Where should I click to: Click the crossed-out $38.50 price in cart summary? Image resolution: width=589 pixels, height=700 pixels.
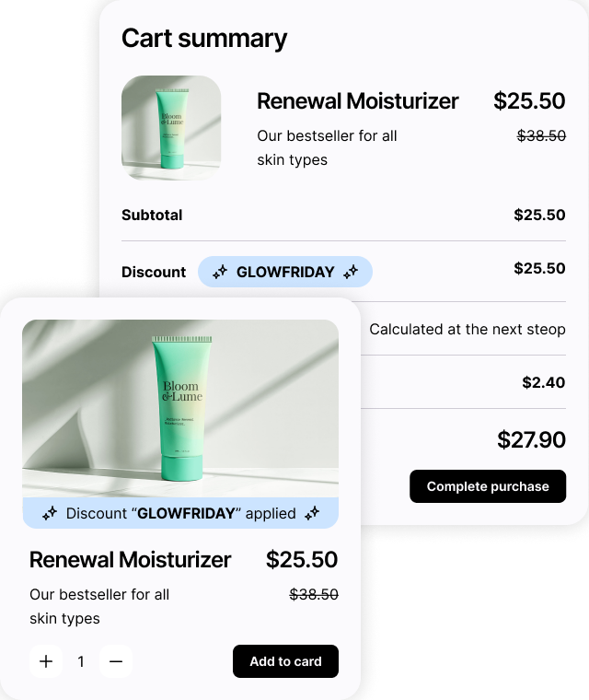pos(541,135)
